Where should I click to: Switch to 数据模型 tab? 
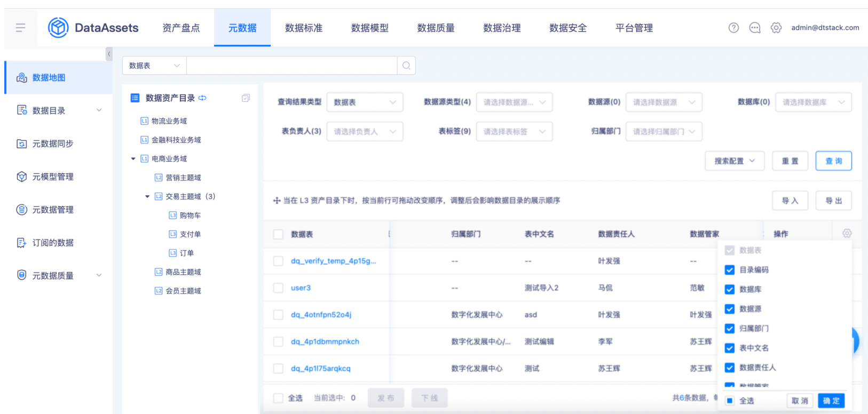pos(370,28)
